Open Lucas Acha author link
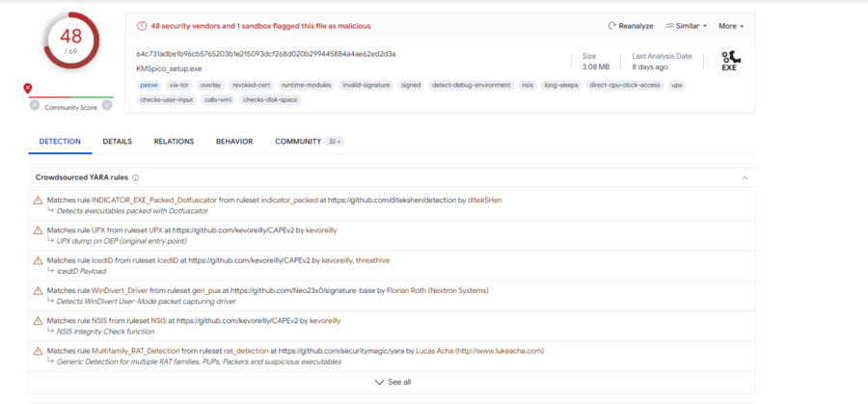The width and height of the screenshot is (868, 404). 479,351
